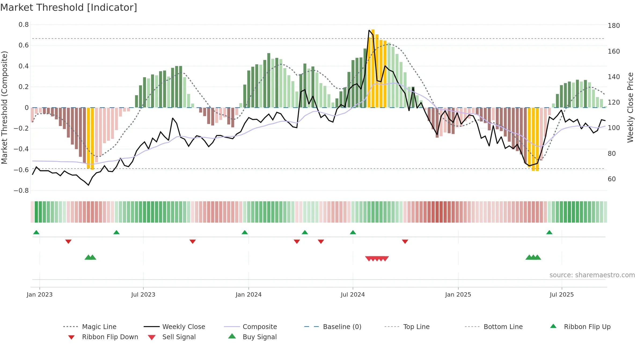Image resolution: width=644 pixels, height=362 pixels.
Task: Click the yellow bars at the spring 2023 trough
Action: coord(90,139)
